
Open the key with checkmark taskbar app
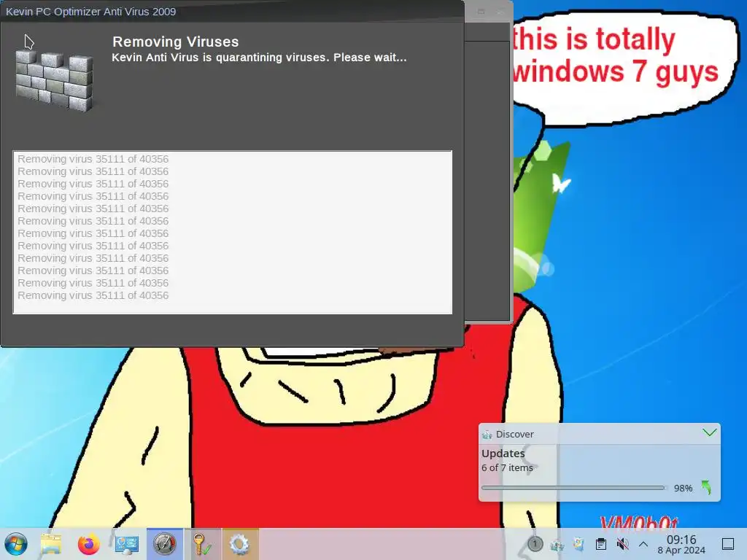pyautogui.click(x=203, y=544)
